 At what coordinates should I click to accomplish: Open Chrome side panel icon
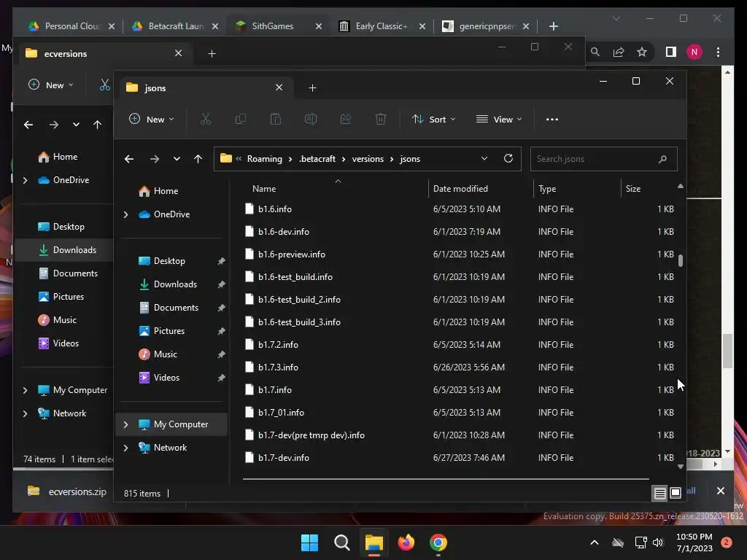(671, 52)
